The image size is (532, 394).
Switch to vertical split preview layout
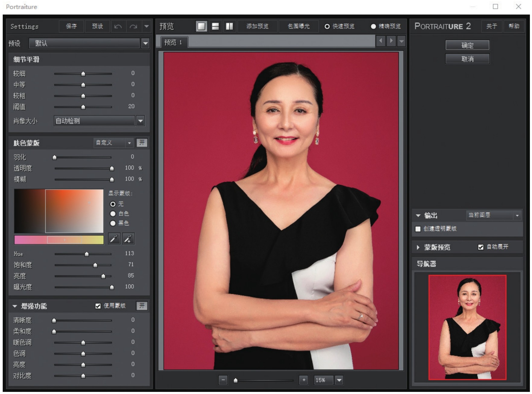point(229,27)
